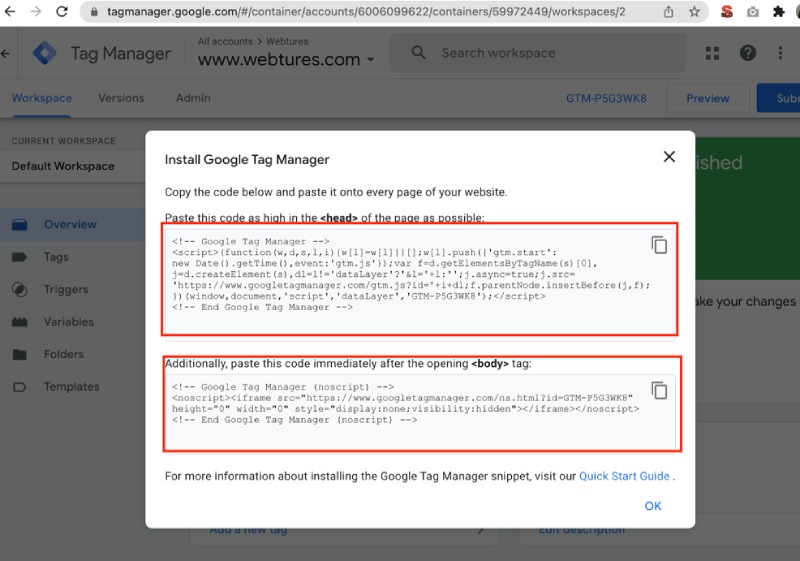Switch to the Admin tab
The width and height of the screenshot is (800, 561).
[x=193, y=98]
